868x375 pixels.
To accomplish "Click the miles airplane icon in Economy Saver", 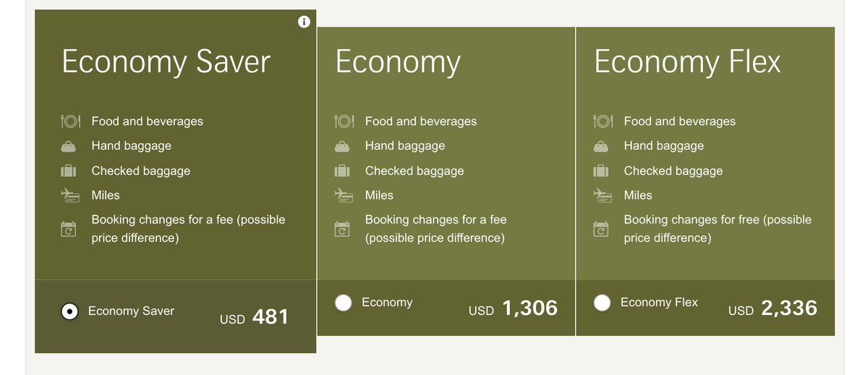I will tap(69, 195).
